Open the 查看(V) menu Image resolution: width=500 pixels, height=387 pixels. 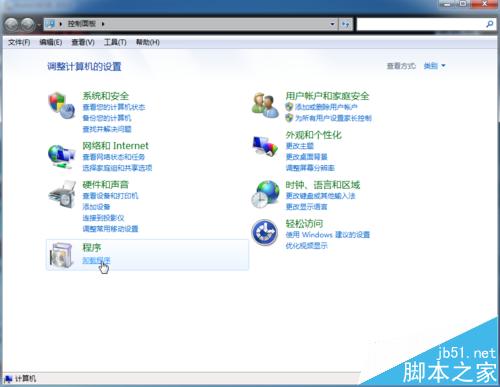pos(83,42)
